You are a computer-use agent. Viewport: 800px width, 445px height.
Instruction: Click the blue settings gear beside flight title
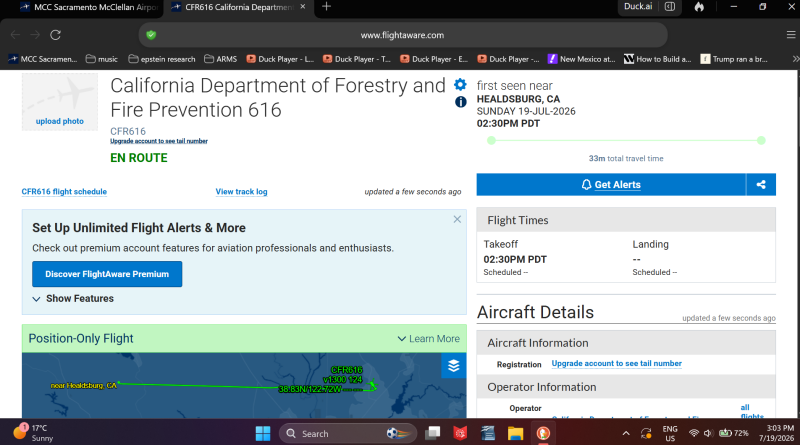point(460,85)
